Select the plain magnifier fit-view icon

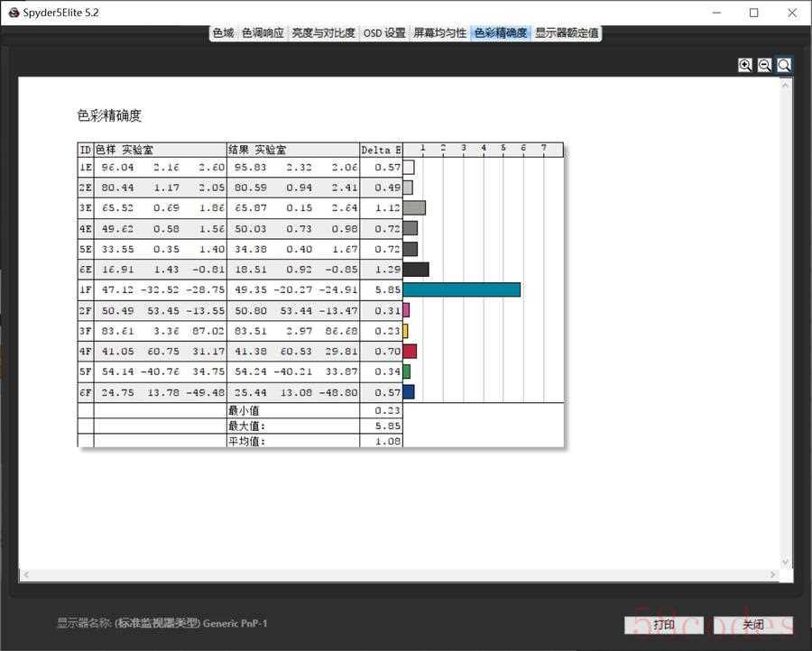784,65
